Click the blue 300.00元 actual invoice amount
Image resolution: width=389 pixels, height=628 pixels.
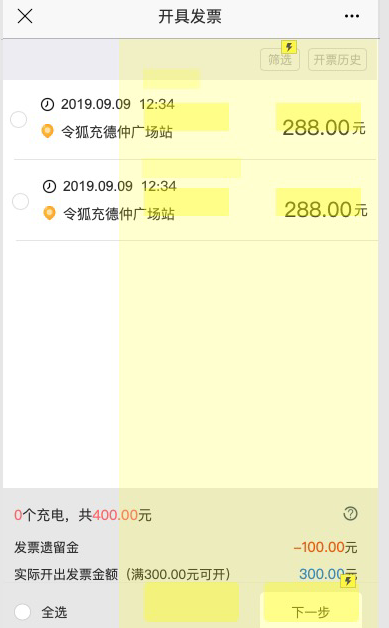point(328,574)
